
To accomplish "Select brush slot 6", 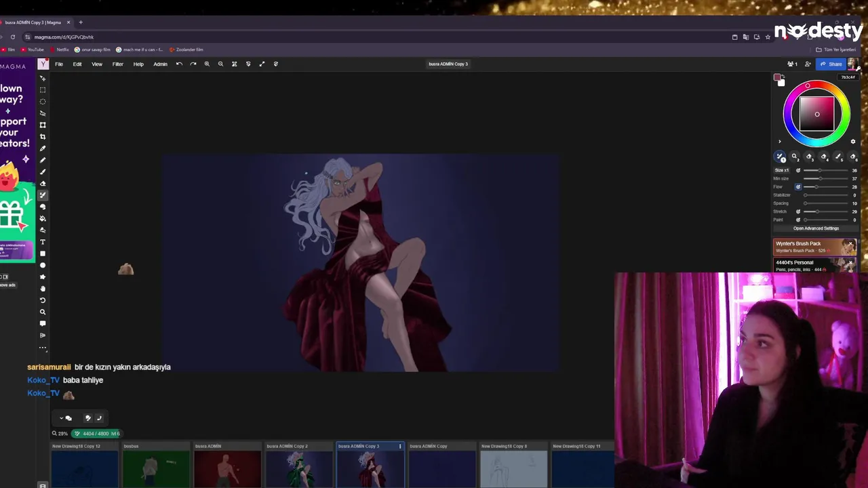I will pyautogui.click(x=853, y=157).
